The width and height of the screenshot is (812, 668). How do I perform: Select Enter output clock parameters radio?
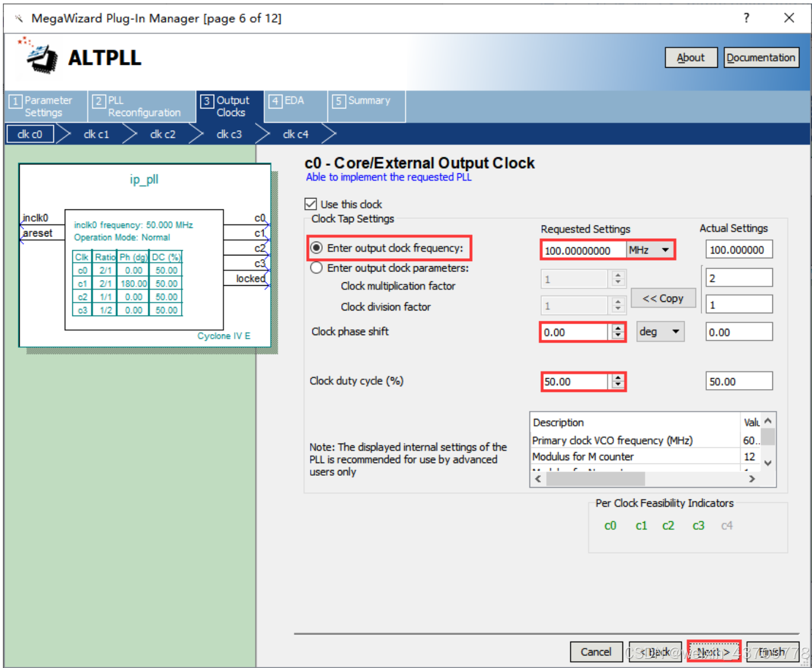(316, 268)
